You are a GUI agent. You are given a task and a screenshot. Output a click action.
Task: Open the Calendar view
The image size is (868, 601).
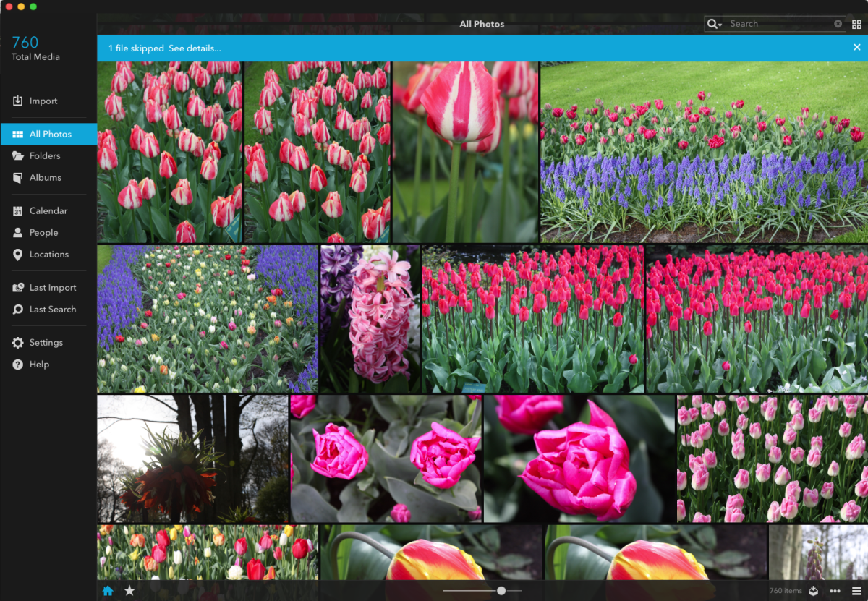point(48,211)
